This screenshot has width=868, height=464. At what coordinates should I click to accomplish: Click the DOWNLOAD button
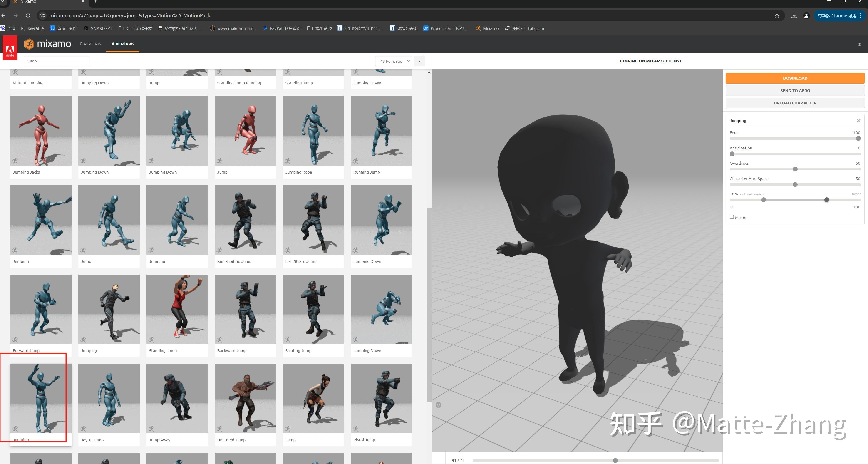[x=795, y=78]
